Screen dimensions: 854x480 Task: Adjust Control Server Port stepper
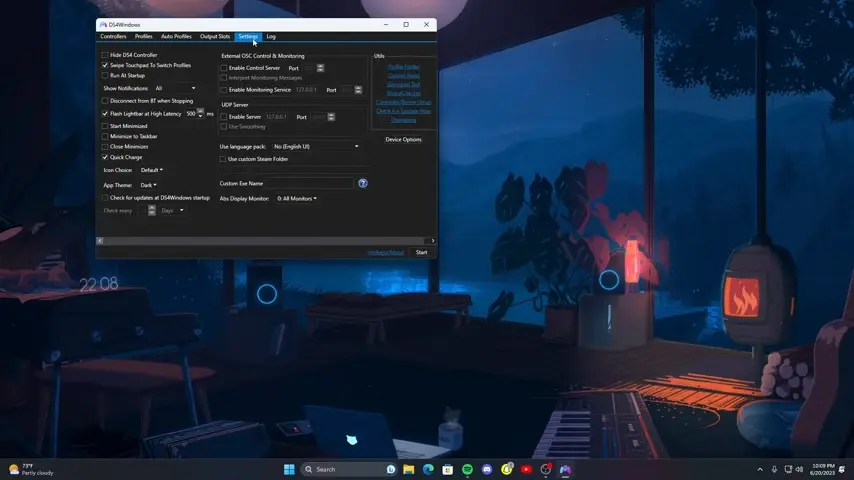(x=320, y=68)
